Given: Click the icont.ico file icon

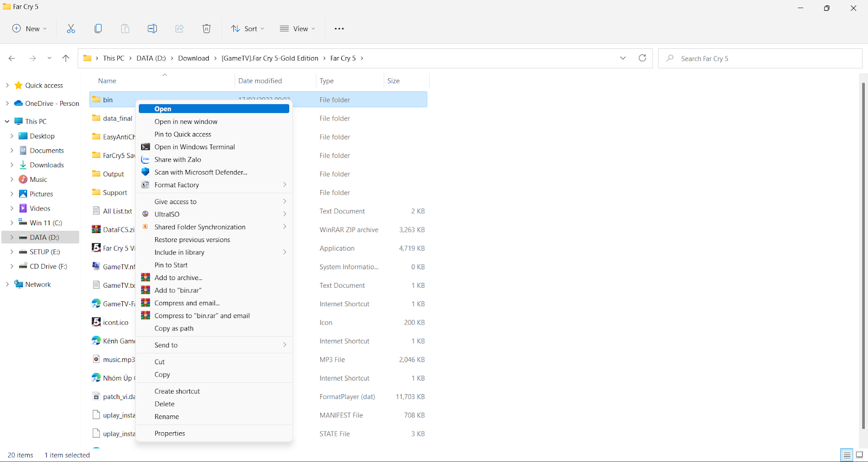Looking at the screenshot, I should coord(97,322).
